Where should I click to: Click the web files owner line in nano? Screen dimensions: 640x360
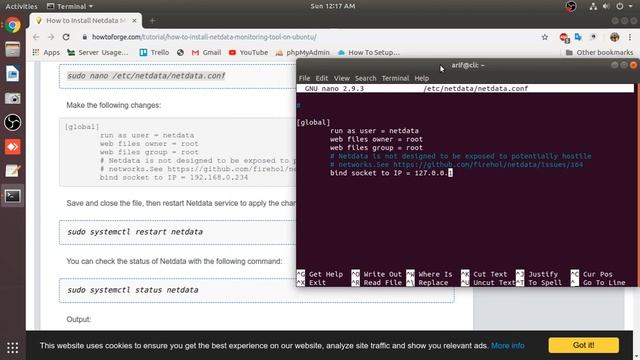376,140
